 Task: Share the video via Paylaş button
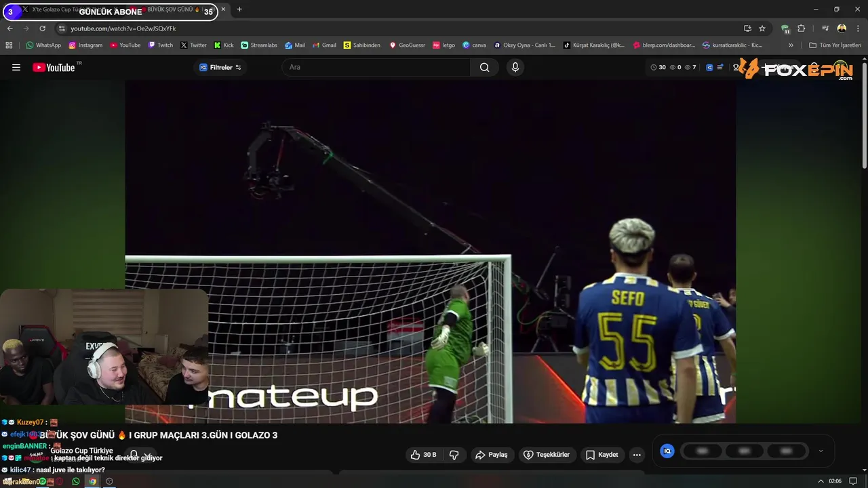(x=492, y=455)
